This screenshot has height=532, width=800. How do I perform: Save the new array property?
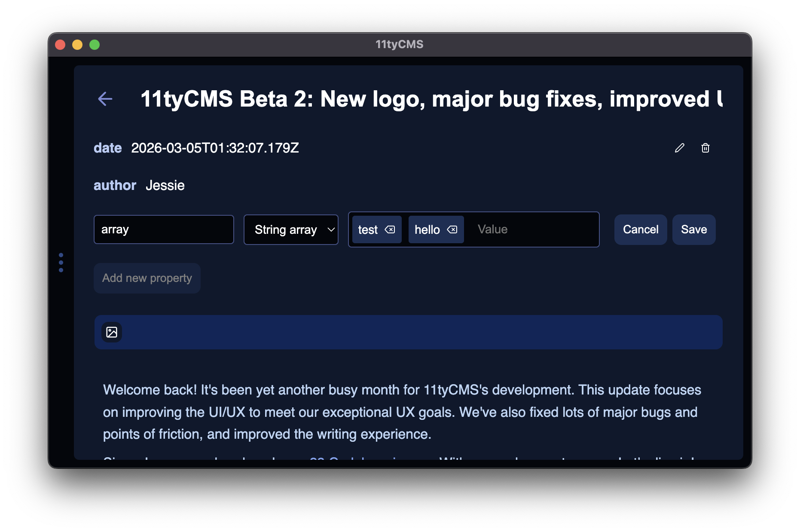[x=694, y=229]
